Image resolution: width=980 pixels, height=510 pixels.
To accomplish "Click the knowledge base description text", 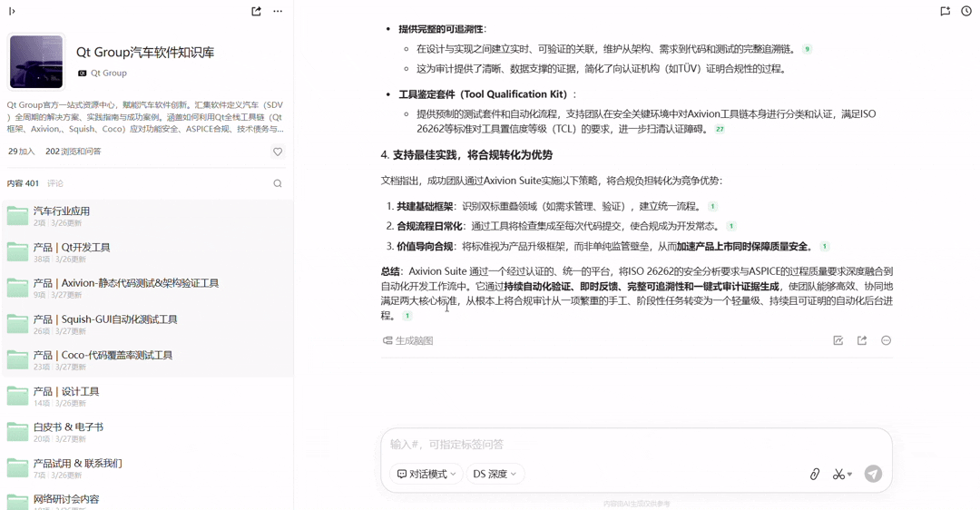I will (145, 117).
